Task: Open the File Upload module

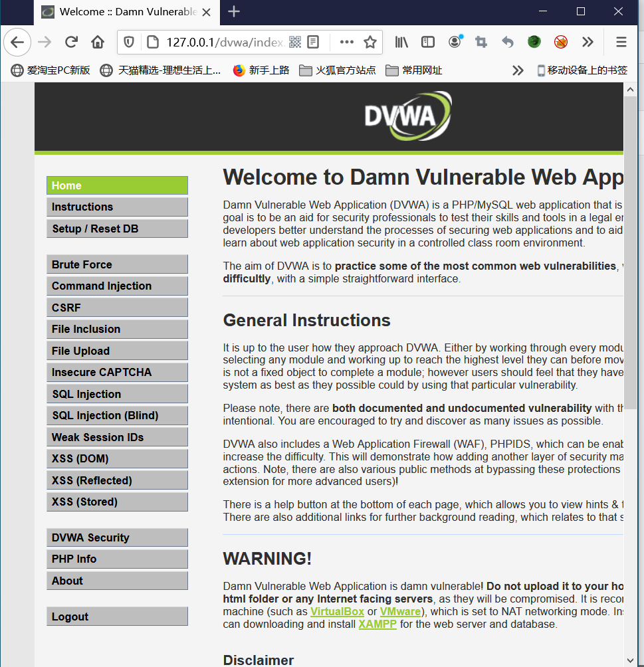Action: point(117,351)
